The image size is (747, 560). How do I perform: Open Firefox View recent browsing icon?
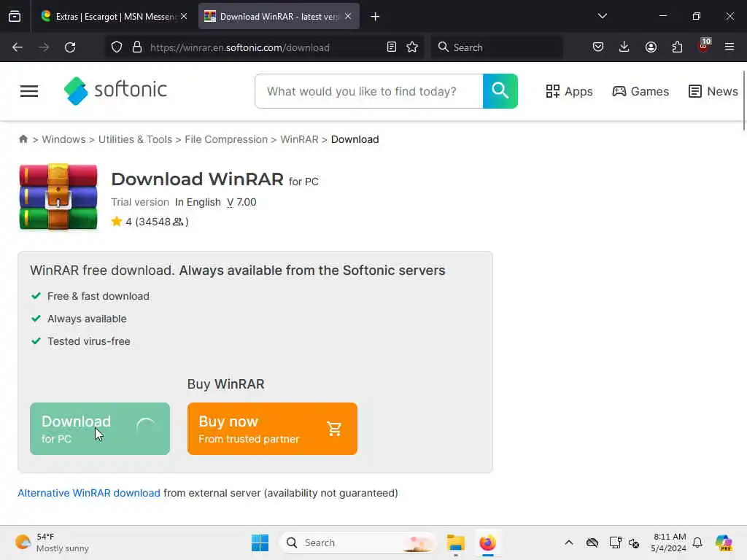15,17
